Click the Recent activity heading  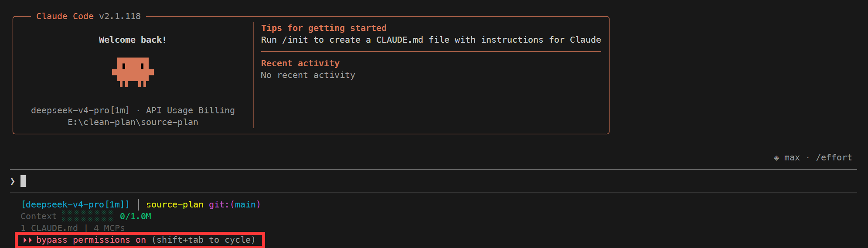[300, 64]
